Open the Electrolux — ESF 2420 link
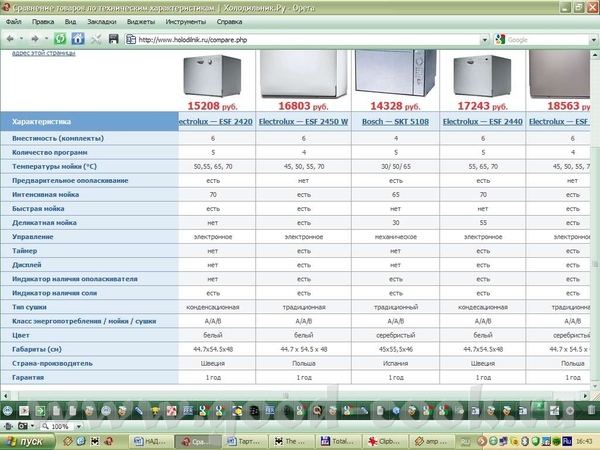The height and width of the screenshot is (450, 600). click(x=216, y=122)
